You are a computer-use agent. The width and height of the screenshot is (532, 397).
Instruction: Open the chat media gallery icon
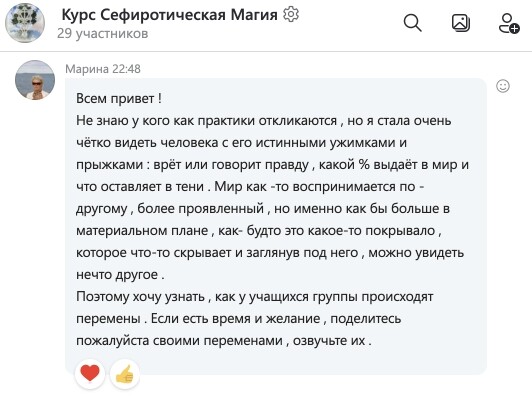[x=461, y=23]
